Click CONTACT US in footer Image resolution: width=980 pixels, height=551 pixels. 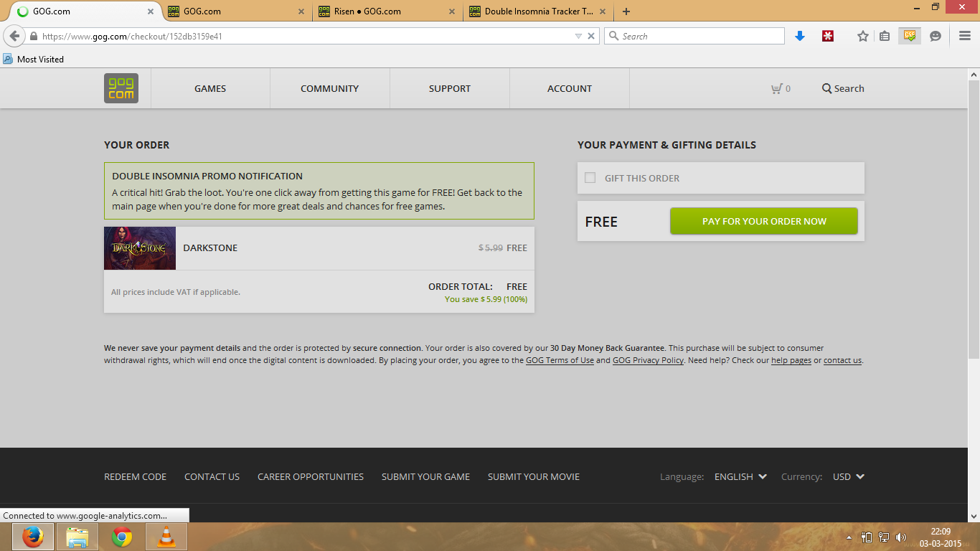pos(212,476)
